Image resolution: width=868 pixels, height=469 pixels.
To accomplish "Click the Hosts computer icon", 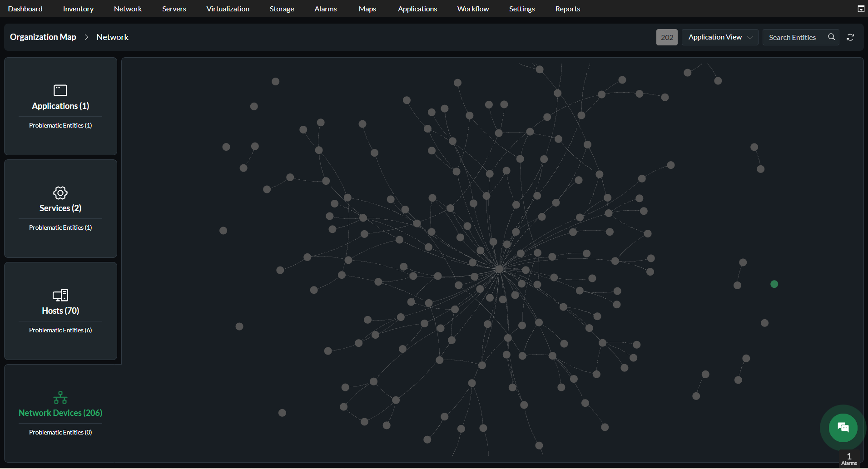I will tap(60, 295).
